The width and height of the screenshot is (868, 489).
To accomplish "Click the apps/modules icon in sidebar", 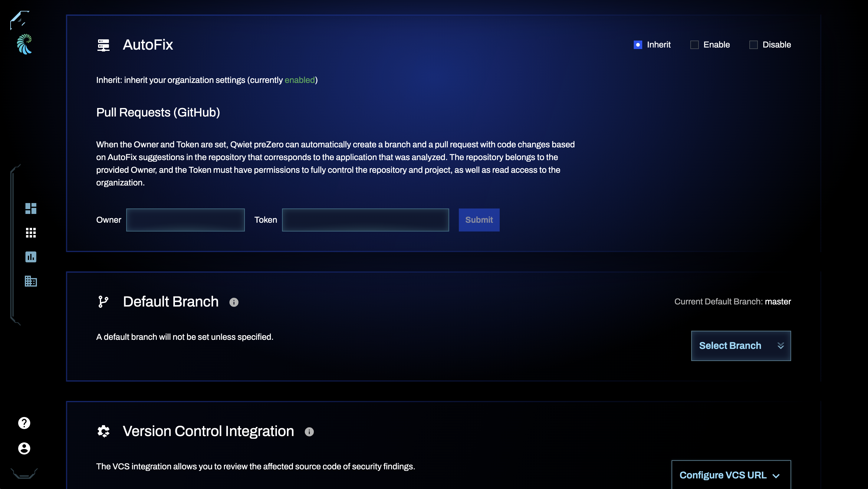I will (x=30, y=233).
